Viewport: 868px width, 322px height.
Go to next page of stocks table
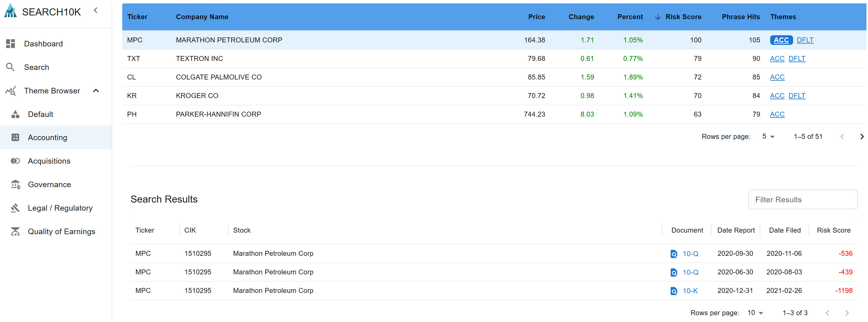(x=862, y=137)
